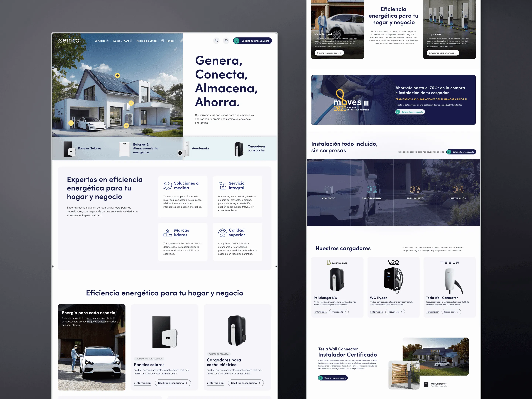The height and width of the screenshot is (399, 532).
Task: Click Presupuesto button on Tesla Wall Connector card
Action: (x=451, y=312)
